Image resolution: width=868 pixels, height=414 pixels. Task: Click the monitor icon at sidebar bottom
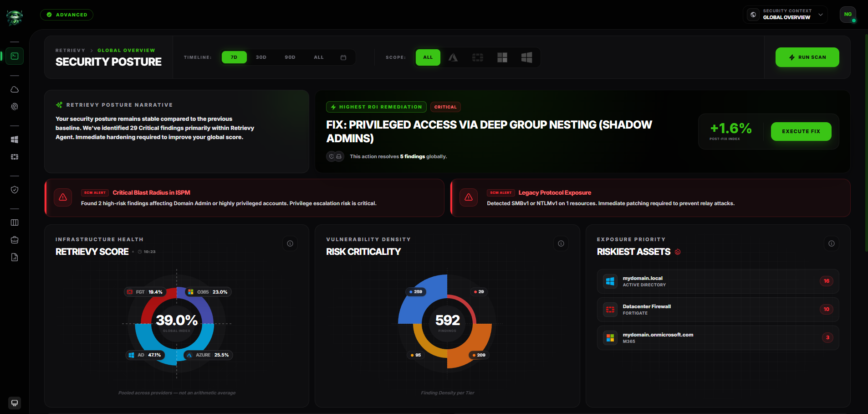pyautogui.click(x=15, y=403)
